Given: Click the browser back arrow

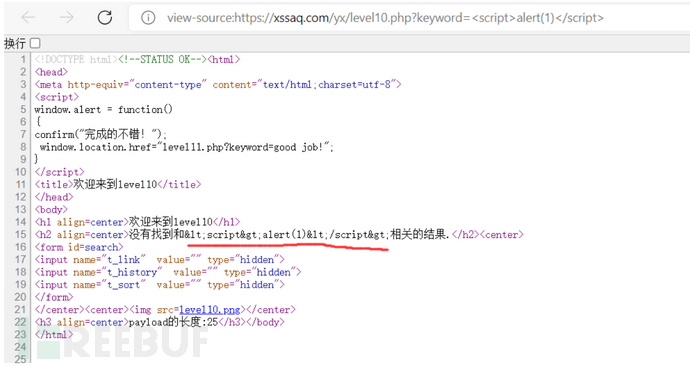Looking at the screenshot, I should 29,18.
